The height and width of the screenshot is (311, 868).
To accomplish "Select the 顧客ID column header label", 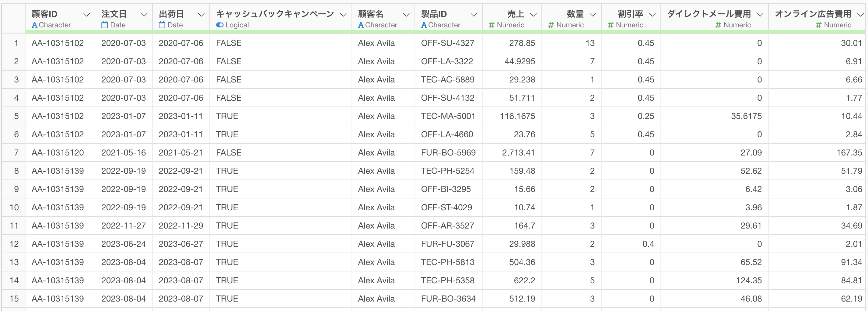I will (44, 14).
